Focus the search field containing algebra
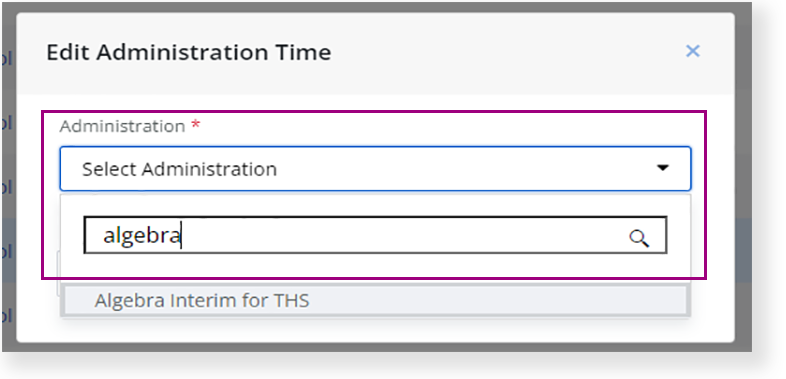The height and width of the screenshot is (379, 786). point(375,235)
